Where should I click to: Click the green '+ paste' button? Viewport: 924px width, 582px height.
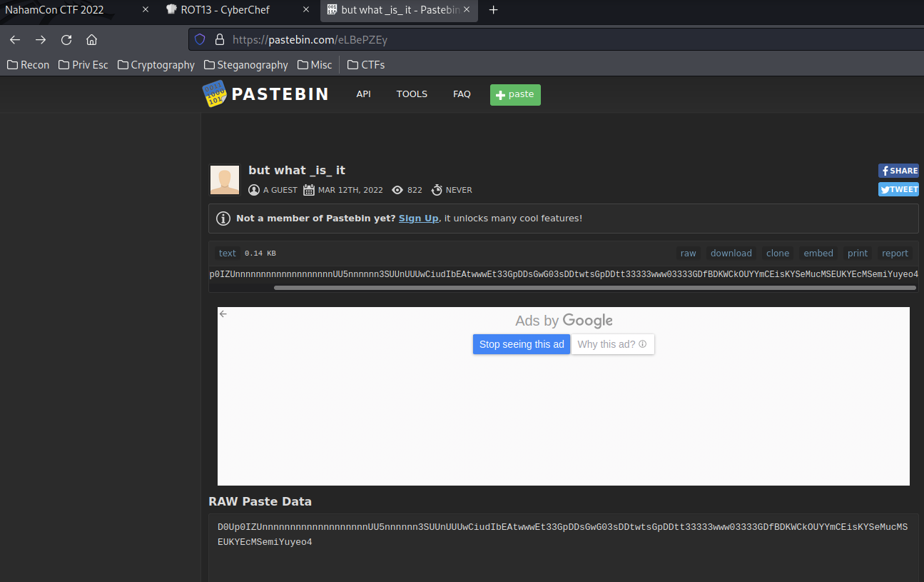click(515, 94)
